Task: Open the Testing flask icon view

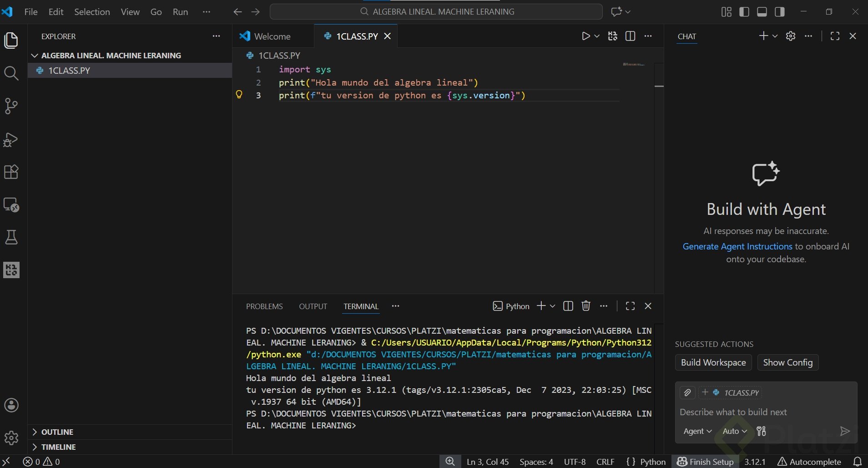Action: click(x=11, y=237)
